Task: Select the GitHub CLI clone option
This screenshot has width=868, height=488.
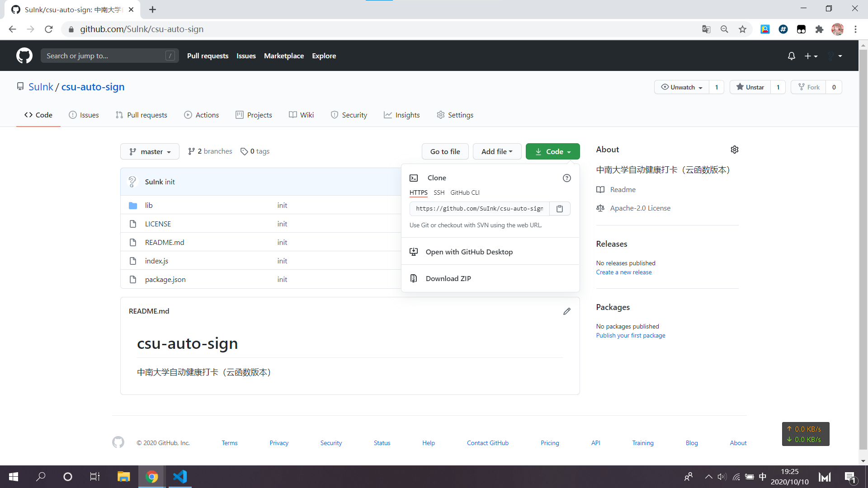Action: click(465, 193)
